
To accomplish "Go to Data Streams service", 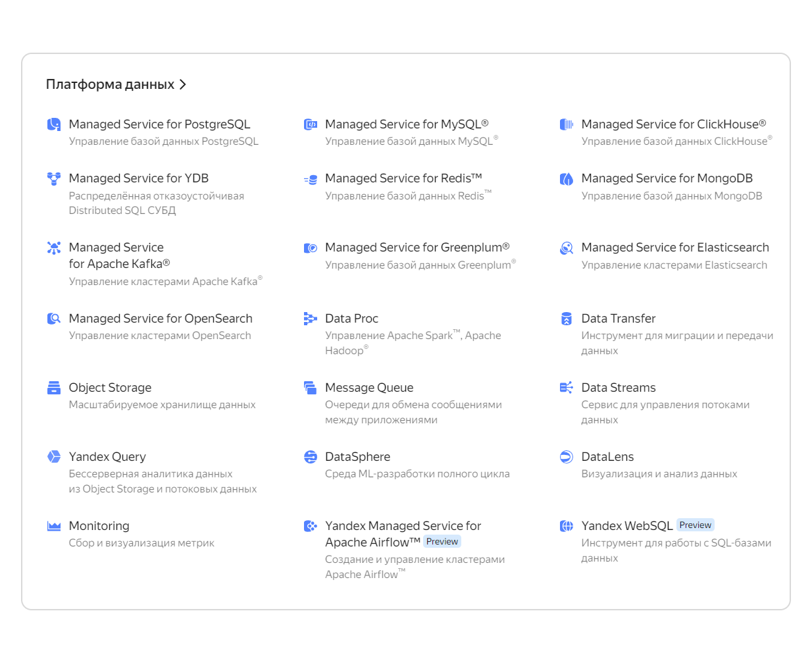I will [x=619, y=387].
